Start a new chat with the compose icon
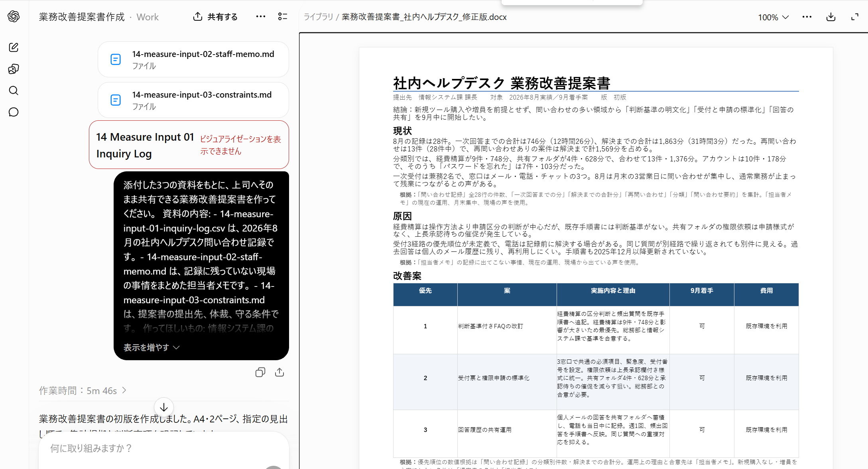Viewport: 868px width, 469px height. click(x=14, y=47)
